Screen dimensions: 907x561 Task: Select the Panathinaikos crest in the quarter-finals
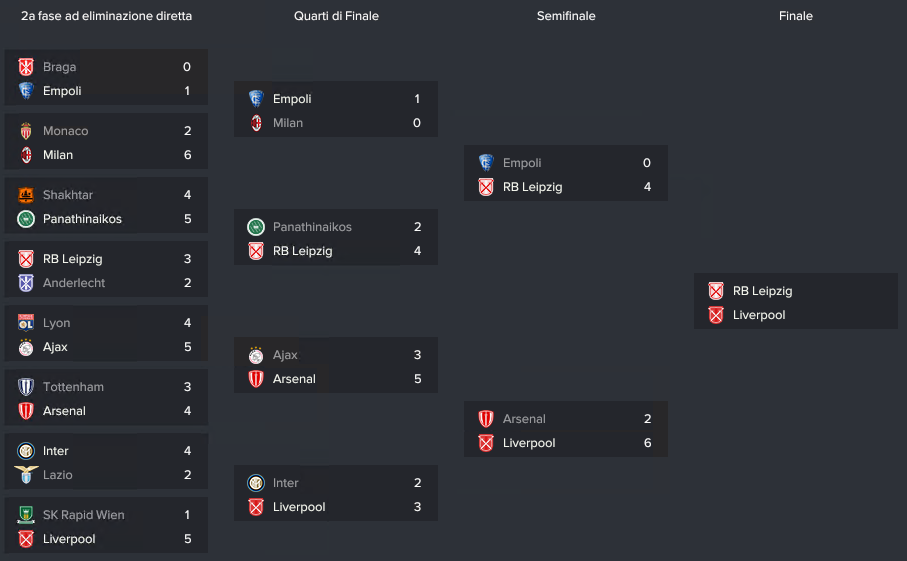click(x=256, y=227)
